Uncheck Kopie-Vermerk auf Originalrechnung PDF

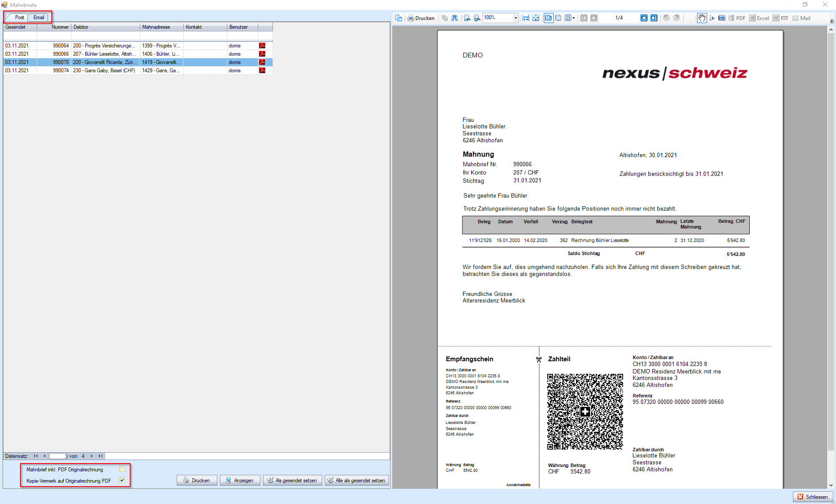pos(122,480)
